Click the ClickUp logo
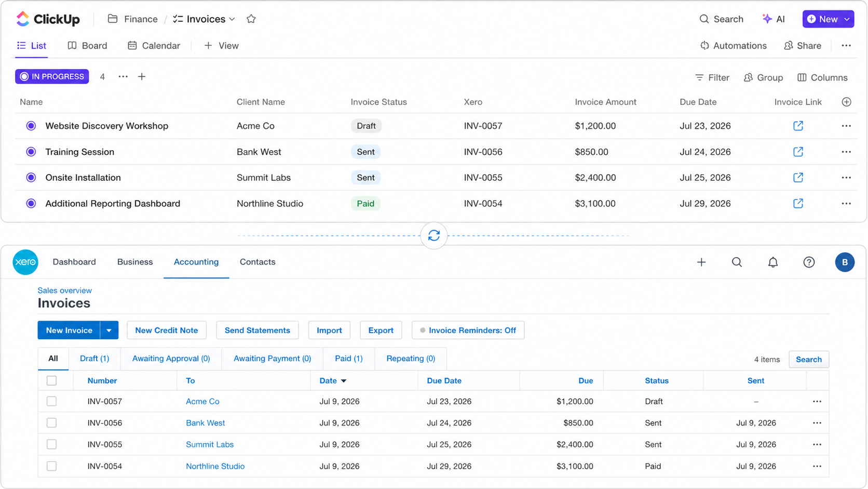This screenshot has height=489, width=868. click(x=48, y=19)
